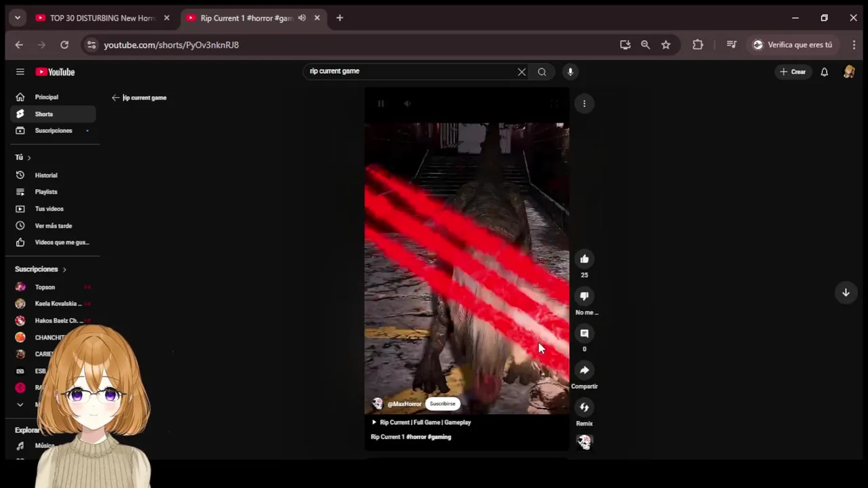Share the Short with Compartir
868x488 pixels.
(584, 370)
